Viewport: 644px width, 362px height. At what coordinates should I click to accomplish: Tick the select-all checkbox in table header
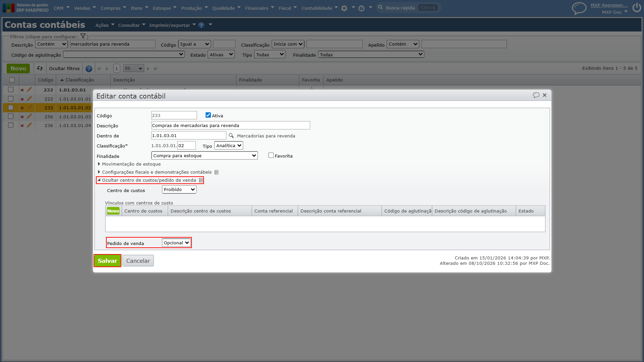coord(12,80)
